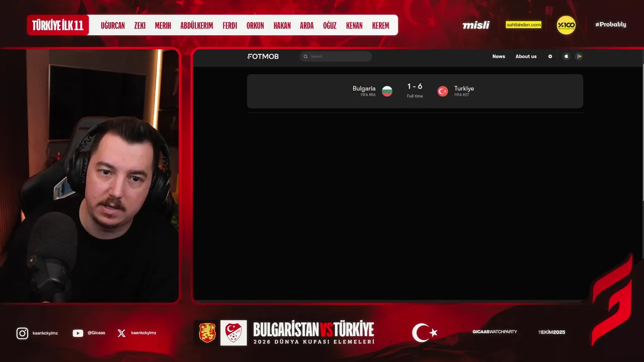
Task: Click kaankckylmz handle beside Instagram icon
Action: pyautogui.click(x=45, y=333)
